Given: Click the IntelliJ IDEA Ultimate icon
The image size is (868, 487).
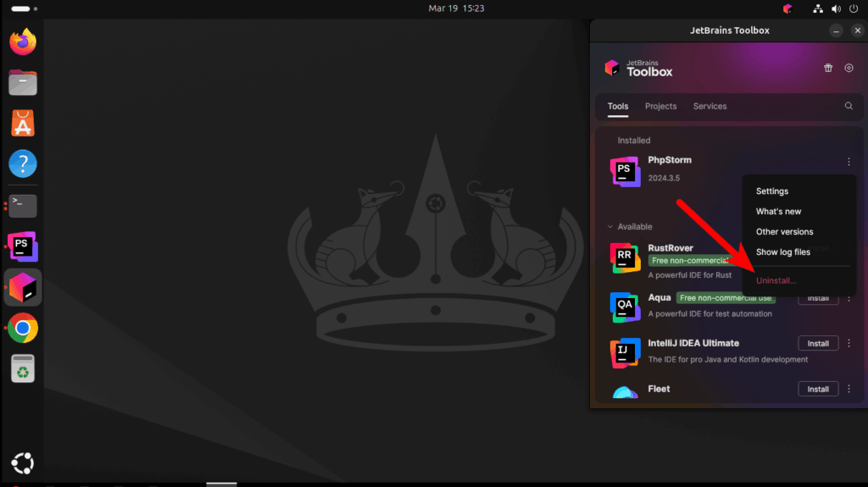Looking at the screenshot, I should [625, 352].
